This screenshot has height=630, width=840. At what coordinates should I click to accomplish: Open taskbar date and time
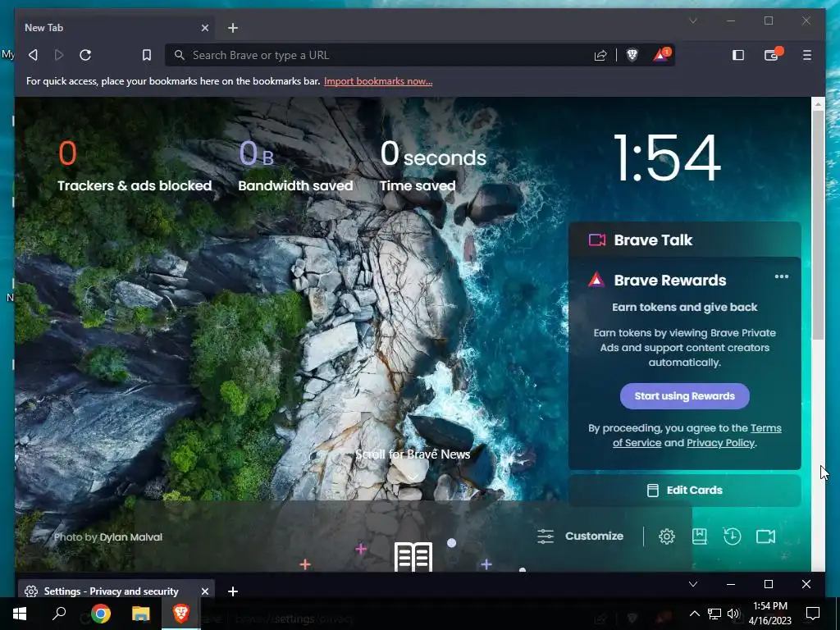tap(769, 614)
